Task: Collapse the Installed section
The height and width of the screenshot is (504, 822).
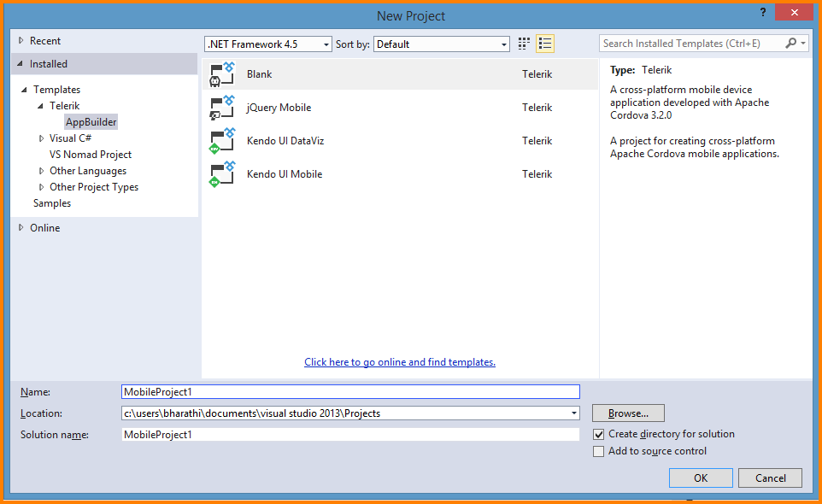Action: coord(21,64)
